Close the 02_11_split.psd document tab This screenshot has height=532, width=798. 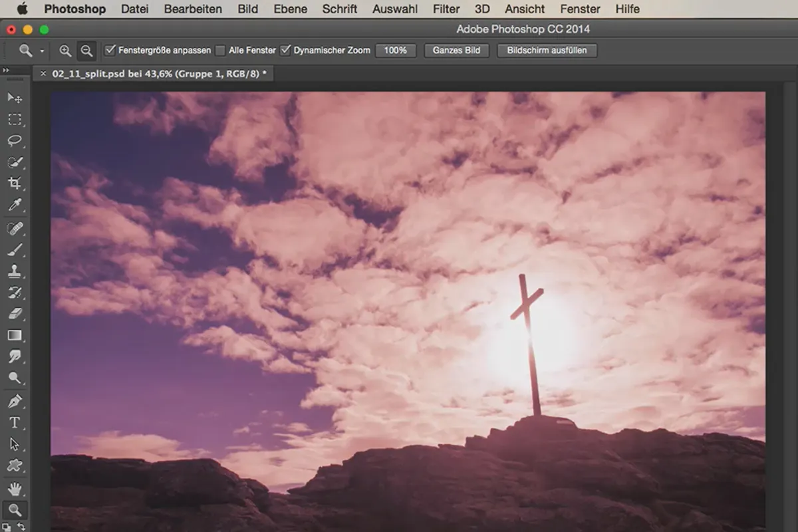[x=43, y=74]
